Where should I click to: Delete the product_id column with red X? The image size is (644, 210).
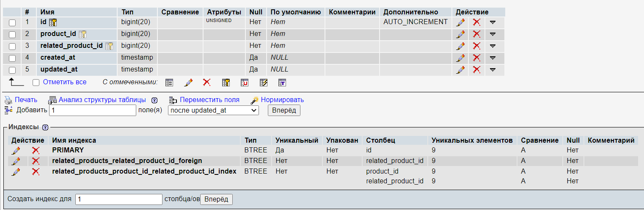(477, 34)
